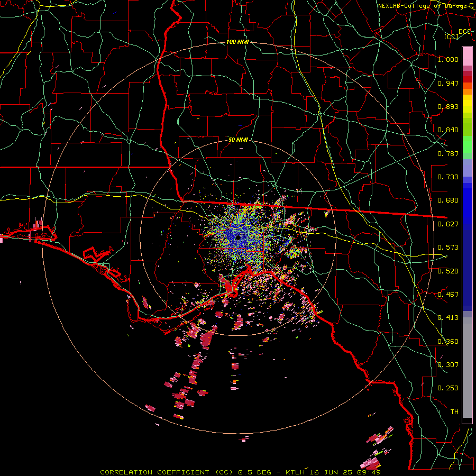
Task: Click the 0.5 DEG elevation text
Action: point(254,472)
